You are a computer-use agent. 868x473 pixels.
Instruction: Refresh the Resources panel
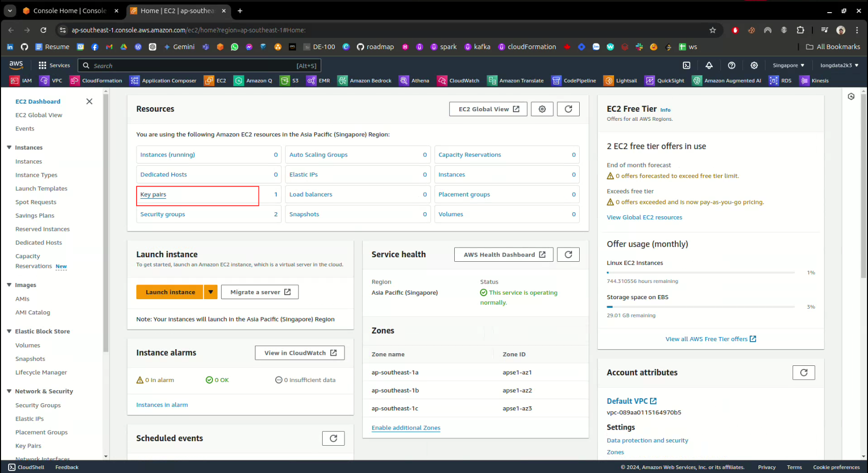tap(568, 109)
